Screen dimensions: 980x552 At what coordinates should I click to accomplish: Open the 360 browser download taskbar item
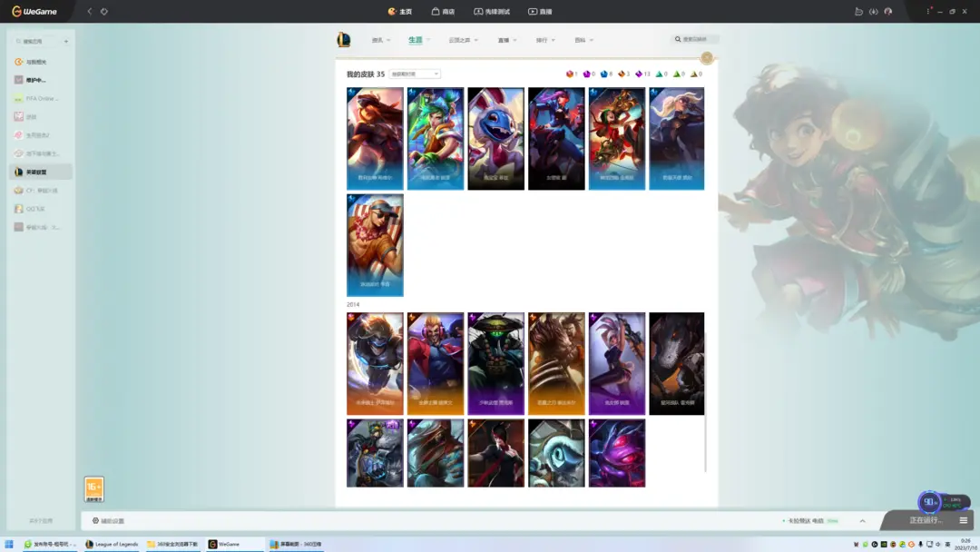tap(173, 544)
